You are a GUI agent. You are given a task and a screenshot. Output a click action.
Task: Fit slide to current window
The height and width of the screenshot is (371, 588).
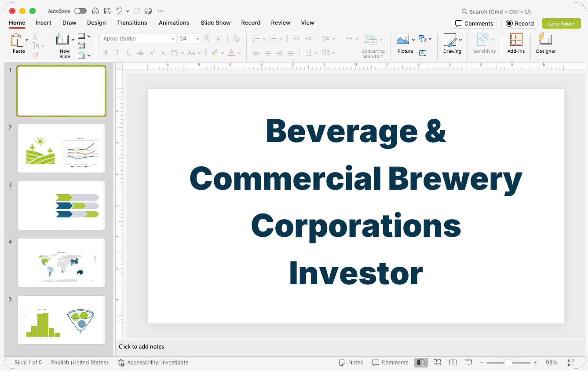tap(571, 363)
